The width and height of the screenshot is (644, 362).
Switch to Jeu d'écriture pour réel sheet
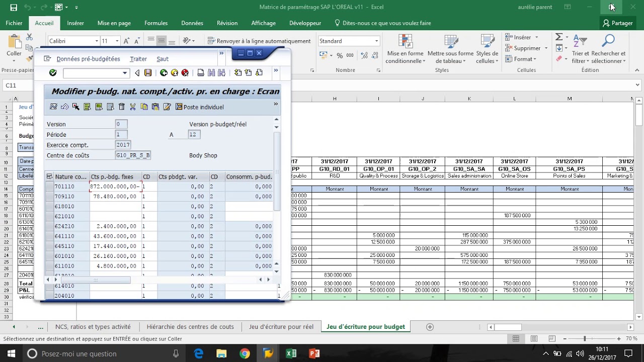(281, 327)
